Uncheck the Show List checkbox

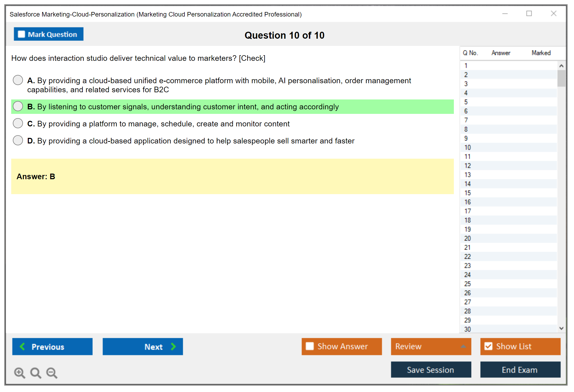[x=488, y=346]
